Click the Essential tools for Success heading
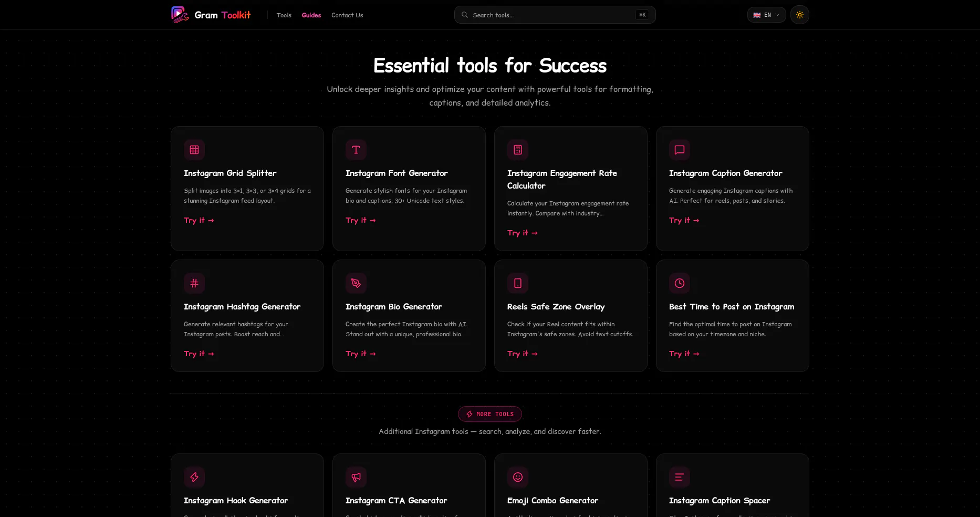The height and width of the screenshot is (517, 980). pyautogui.click(x=490, y=66)
